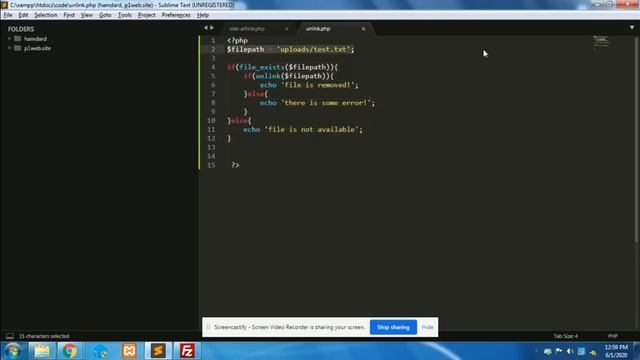Open FileZilla from taskbar
Viewport: 640px width, 360px height.
[187, 351]
